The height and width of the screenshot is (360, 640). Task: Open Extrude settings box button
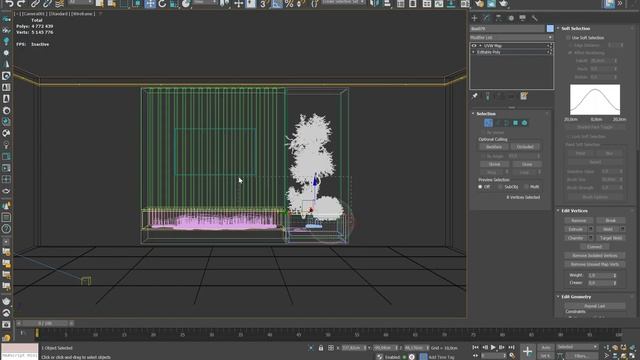pyautogui.click(x=591, y=229)
